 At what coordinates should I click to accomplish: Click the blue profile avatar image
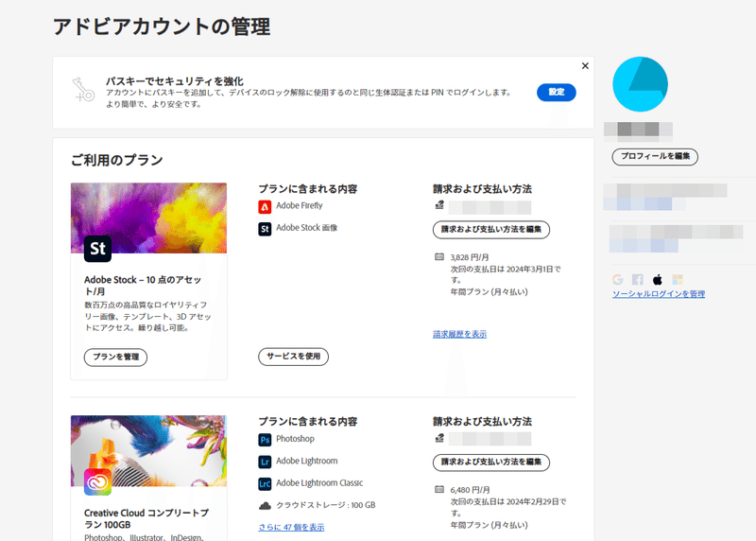(640, 84)
